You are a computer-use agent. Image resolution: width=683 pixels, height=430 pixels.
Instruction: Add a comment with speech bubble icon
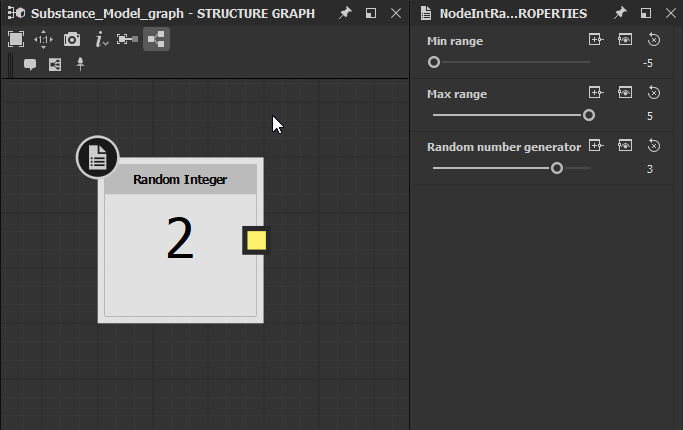pyautogui.click(x=30, y=65)
